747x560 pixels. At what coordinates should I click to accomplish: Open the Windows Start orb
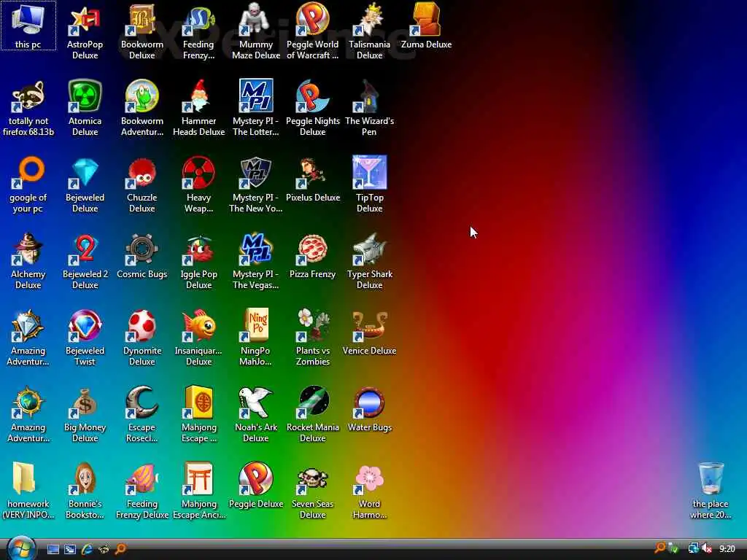click(x=21, y=548)
